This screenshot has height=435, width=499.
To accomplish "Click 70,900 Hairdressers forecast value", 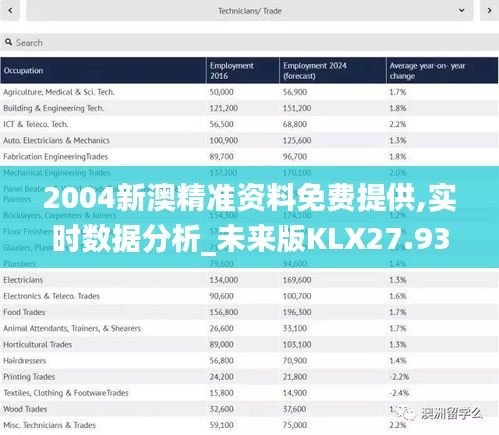I will tap(295, 361).
